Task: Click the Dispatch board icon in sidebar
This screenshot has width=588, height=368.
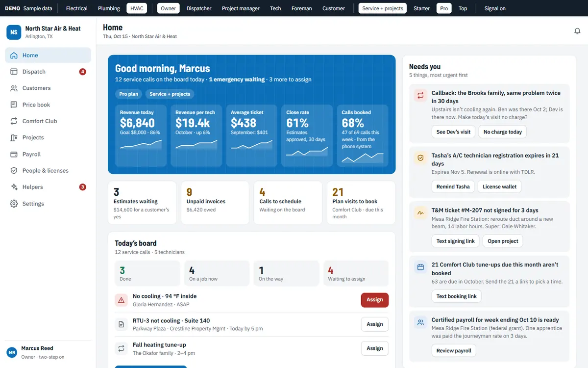Action: (14, 72)
